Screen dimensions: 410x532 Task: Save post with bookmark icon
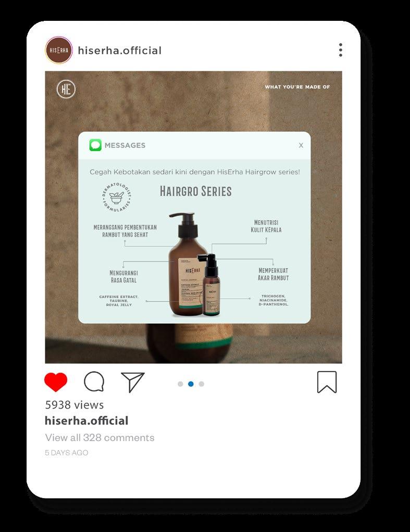click(327, 382)
